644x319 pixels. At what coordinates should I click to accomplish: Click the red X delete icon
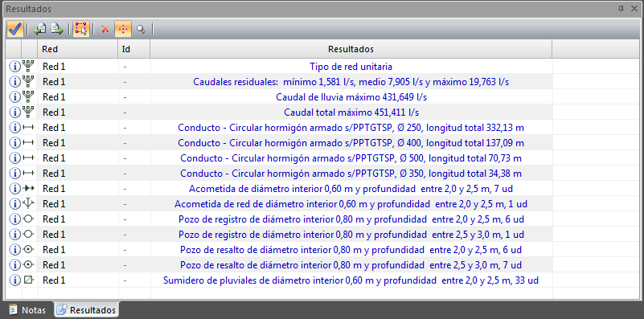(x=105, y=29)
